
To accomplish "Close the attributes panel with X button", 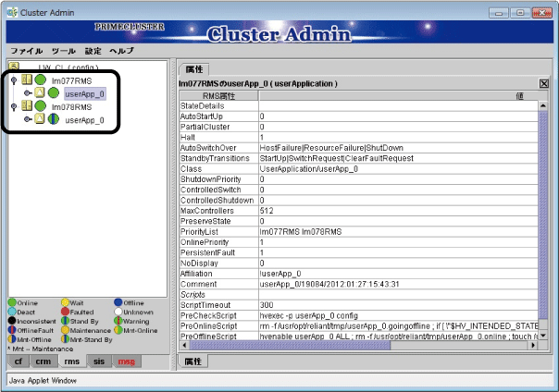I will (544, 83).
